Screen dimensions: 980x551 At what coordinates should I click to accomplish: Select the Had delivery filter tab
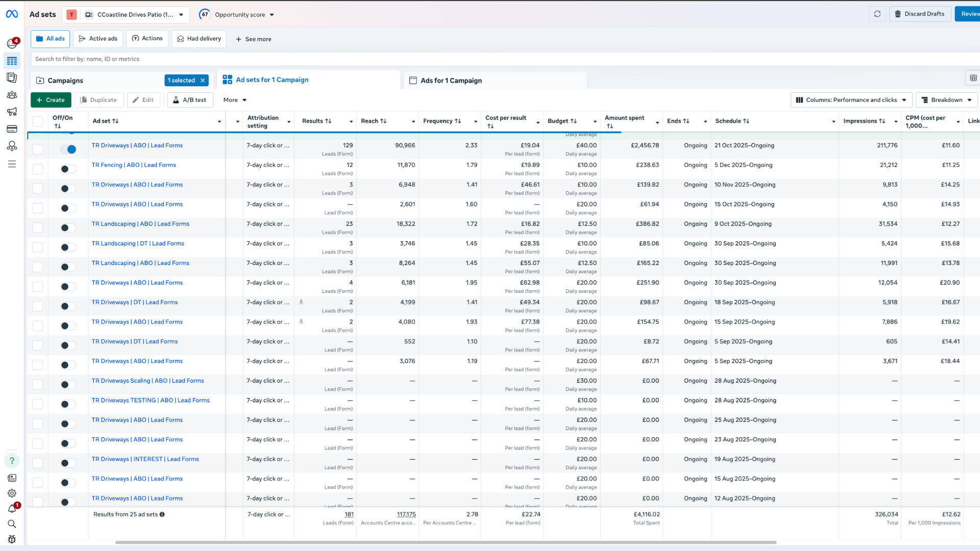coord(199,39)
